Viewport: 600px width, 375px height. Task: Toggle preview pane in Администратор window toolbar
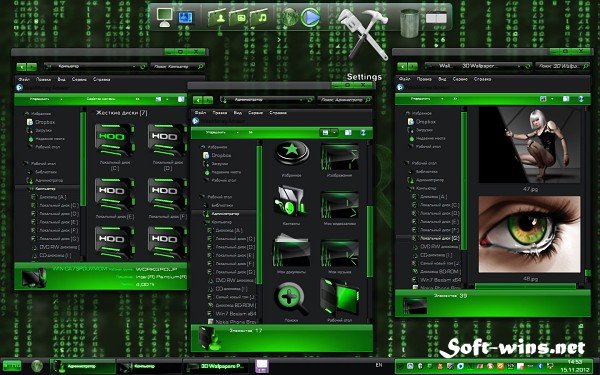(x=348, y=132)
